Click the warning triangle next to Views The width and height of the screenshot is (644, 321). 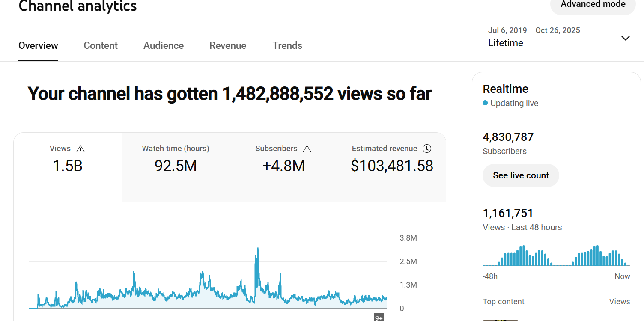[x=80, y=149]
